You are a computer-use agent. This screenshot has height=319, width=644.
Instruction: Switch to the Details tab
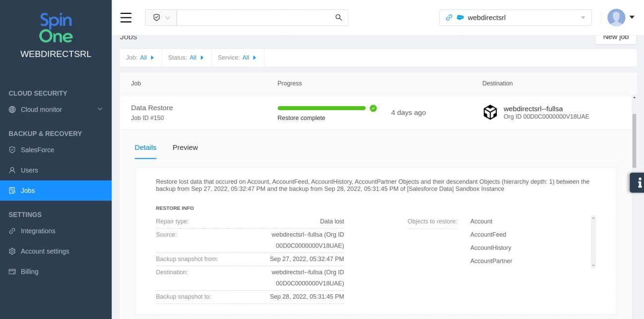point(146,147)
